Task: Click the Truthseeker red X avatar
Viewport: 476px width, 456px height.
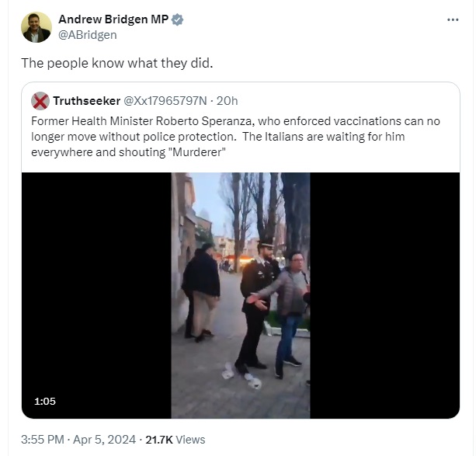Action: point(40,101)
